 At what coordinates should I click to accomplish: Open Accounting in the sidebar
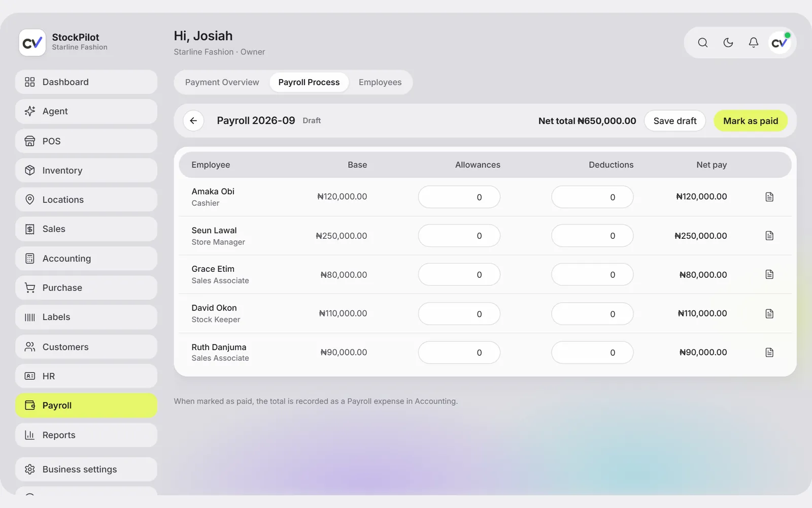click(x=86, y=259)
